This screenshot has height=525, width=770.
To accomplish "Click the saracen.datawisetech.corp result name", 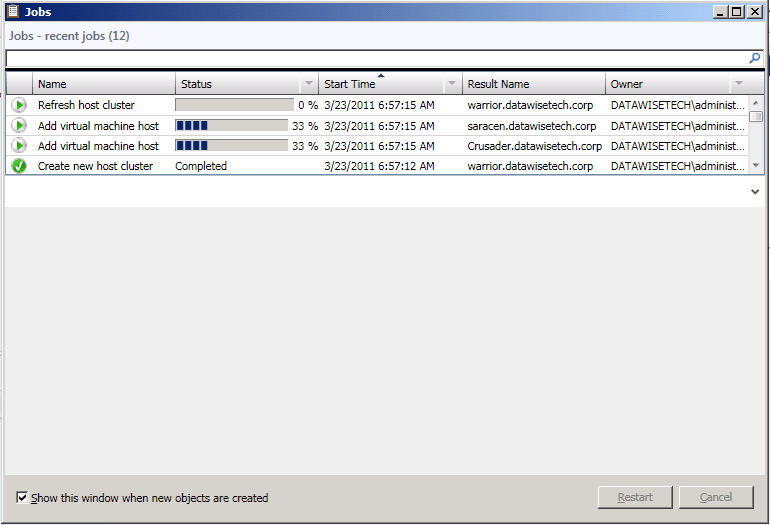I will point(532,126).
